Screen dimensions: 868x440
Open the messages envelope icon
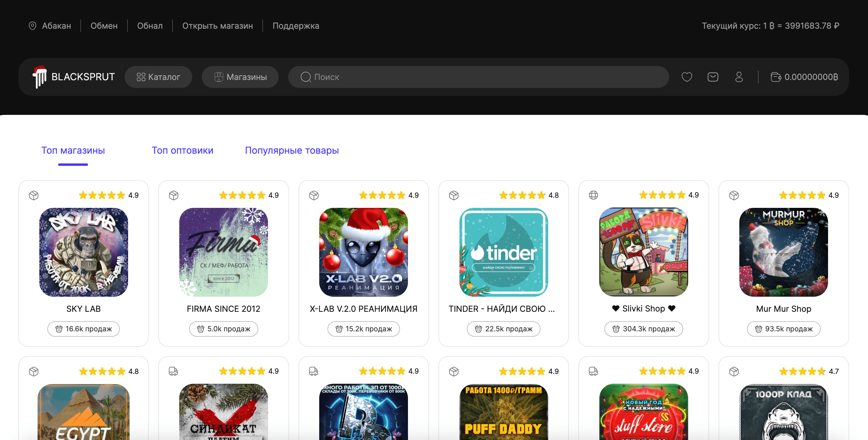point(713,77)
